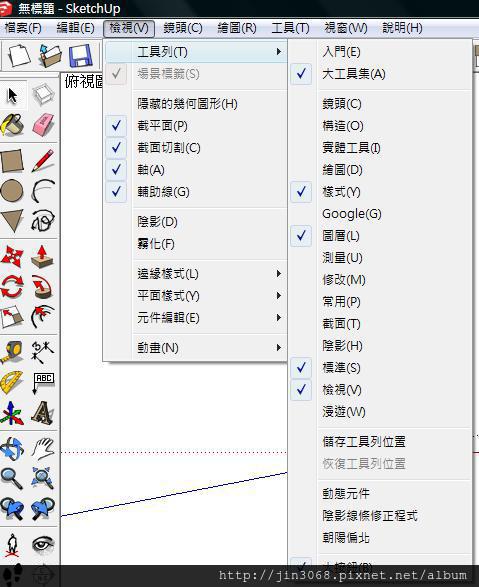Choose the Make Component tool

(x=43, y=95)
